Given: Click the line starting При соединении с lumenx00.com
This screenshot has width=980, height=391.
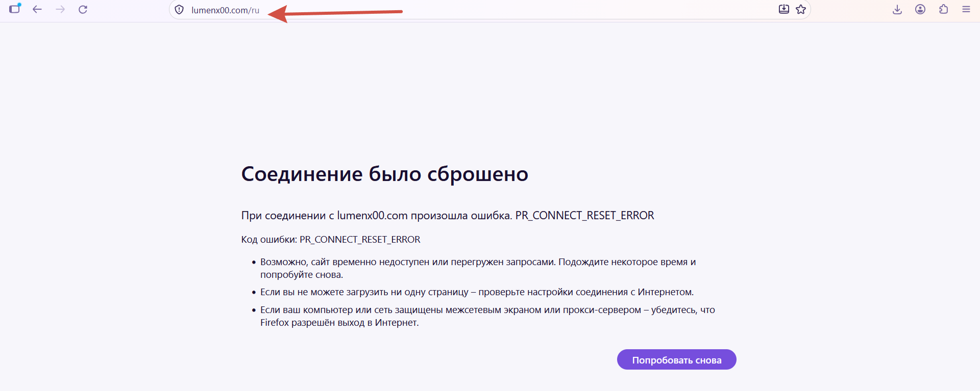Looking at the screenshot, I should (448, 215).
